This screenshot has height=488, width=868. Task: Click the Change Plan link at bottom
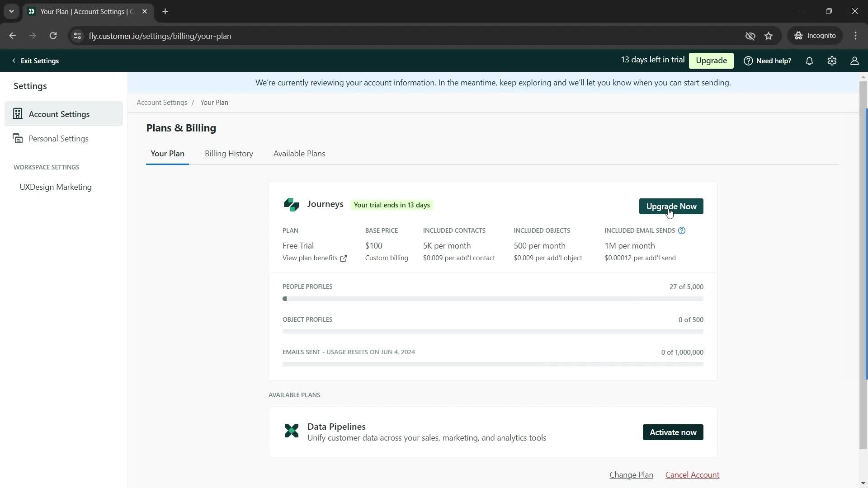click(x=631, y=474)
